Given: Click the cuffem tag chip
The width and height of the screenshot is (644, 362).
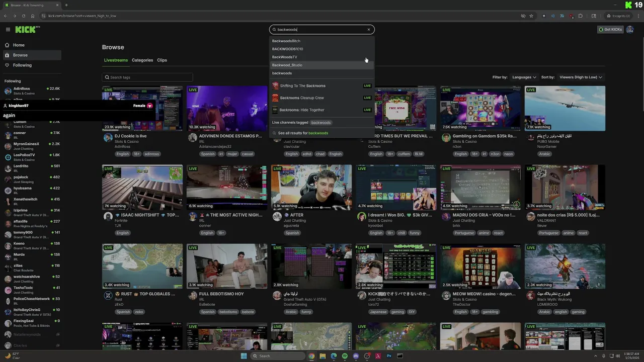Looking at the screenshot, I should 404,154.
